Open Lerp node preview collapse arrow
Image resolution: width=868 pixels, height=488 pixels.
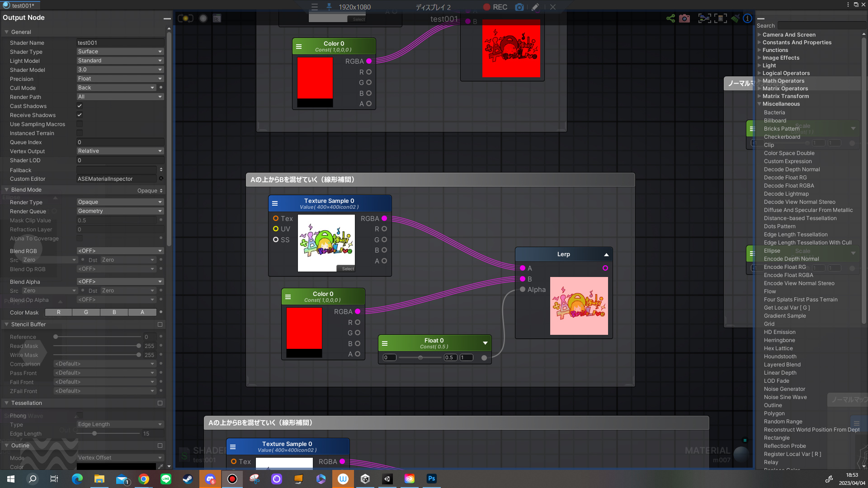[x=606, y=255]
